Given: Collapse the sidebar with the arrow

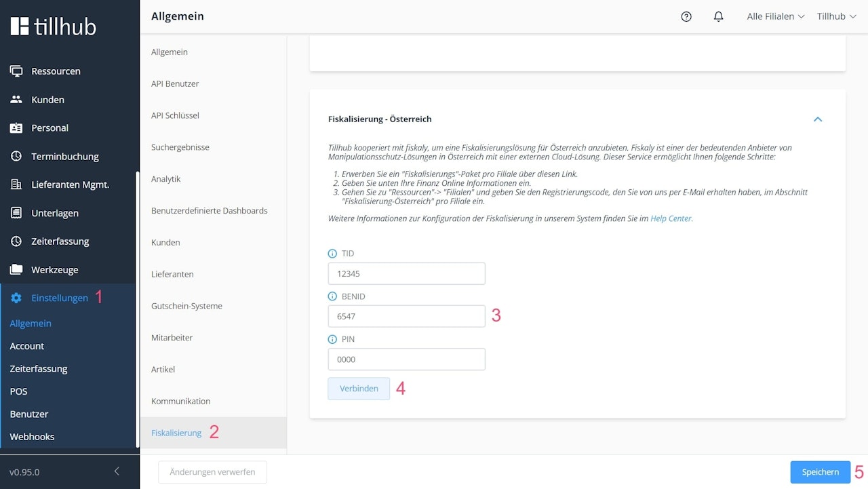Looking at the screenshot, I should (x=117, y=471).
